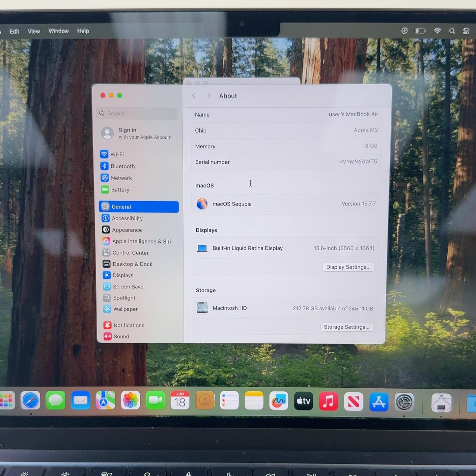The height and width of the screenshot is (476, 476).
Task: Open the Help menu
Action: [x=83, y=31]
